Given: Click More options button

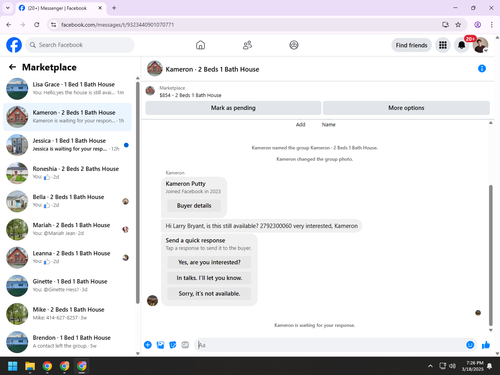Looking at the screenshot, I should point(406,108).
